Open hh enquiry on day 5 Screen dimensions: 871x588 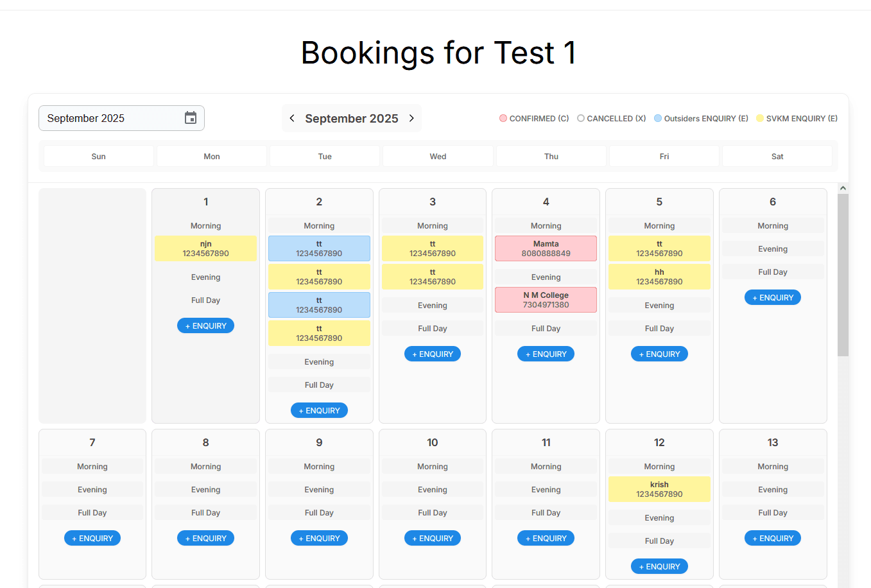pos(659,277)
